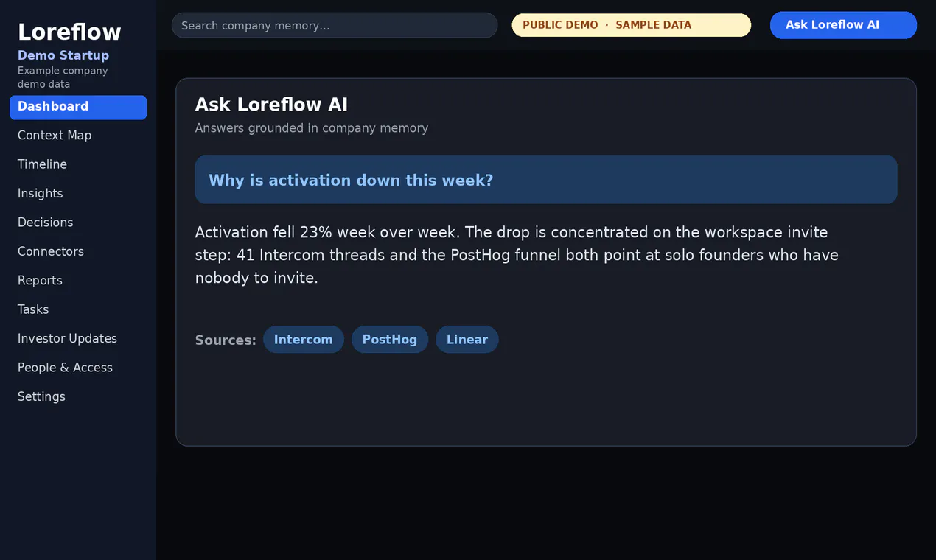The height and width of the screenshot is (560, 936).
Task: Click the Search company memory field
Action: tap(335, 25)
